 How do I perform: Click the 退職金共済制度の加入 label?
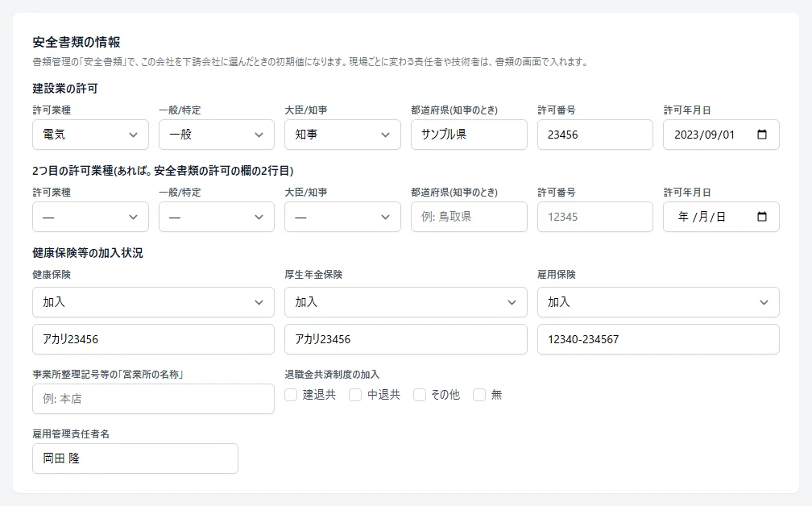[x=332, y=375]
